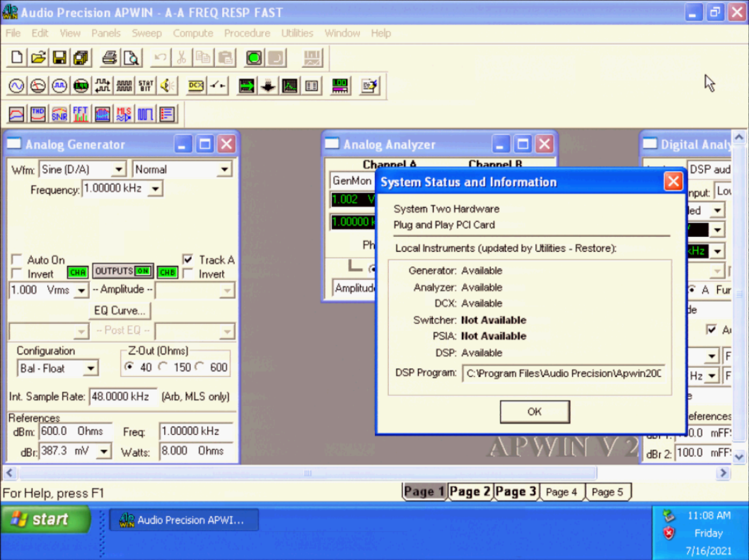The image size is (749, 560).
Task: Open the speaker headphone monitor panel
Action: [x=167, y=86]
